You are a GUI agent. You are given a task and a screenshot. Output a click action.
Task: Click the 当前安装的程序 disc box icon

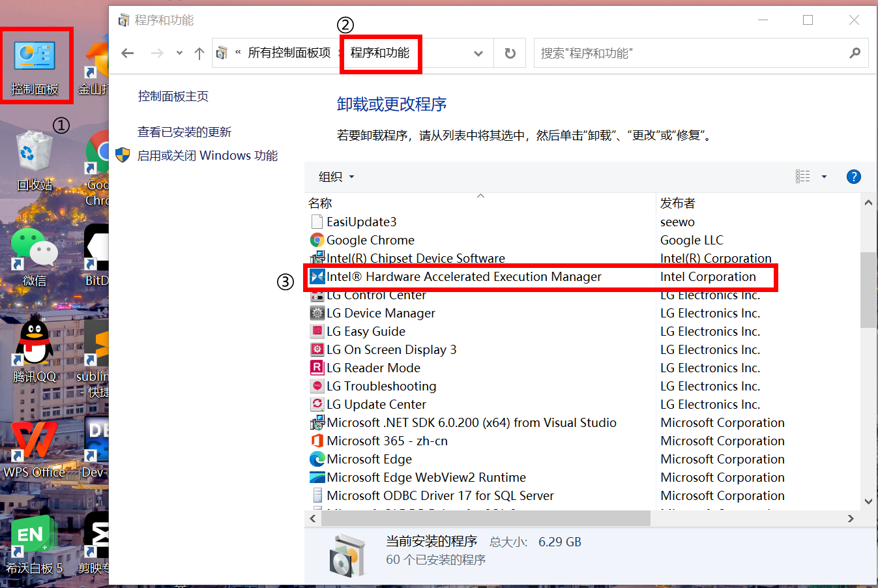[347, 555]
